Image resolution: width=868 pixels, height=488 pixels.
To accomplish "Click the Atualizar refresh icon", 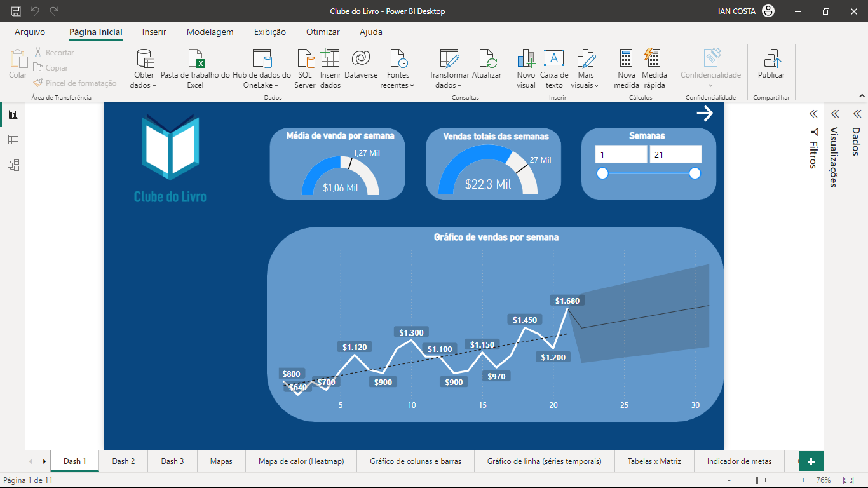I will pos(487,58).
